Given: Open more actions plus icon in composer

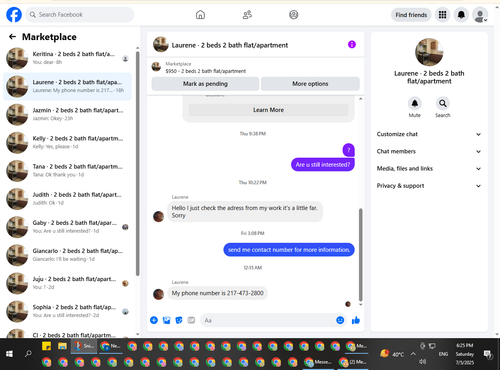Looking at the screenshot, I should [154, 320].
